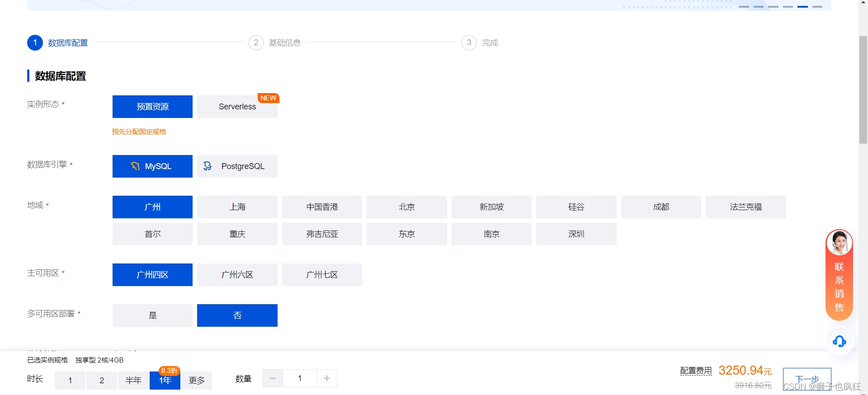Choose 广州四区 availability zone

[152, 275]
